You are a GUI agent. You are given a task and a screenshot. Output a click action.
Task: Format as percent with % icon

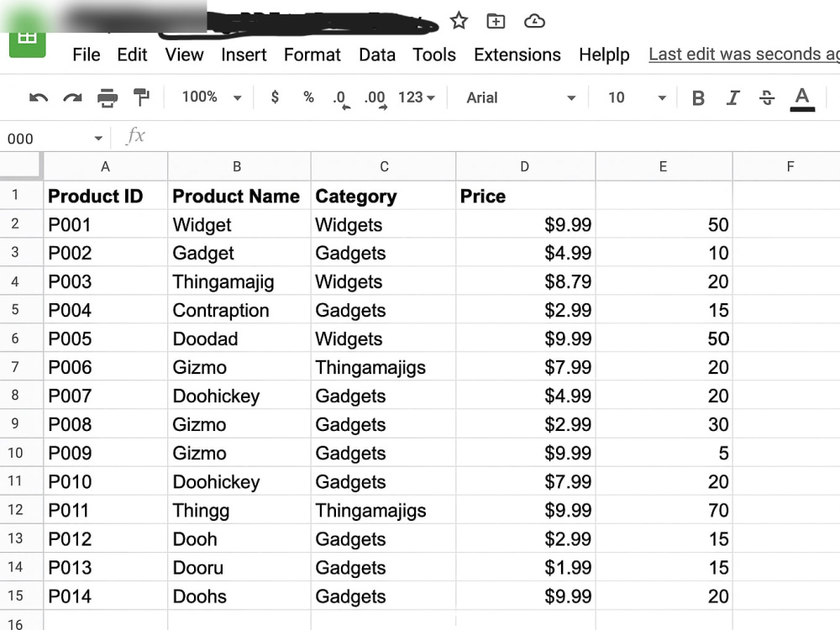(x=308, y=97)
